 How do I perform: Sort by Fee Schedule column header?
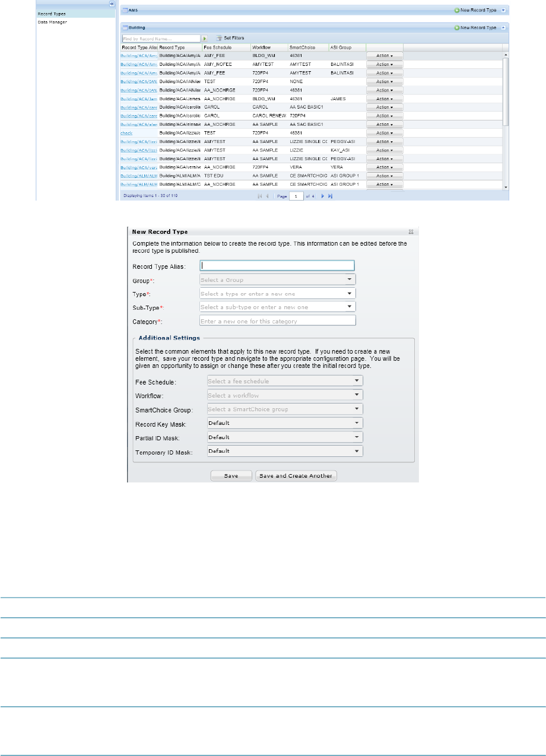click(x=226, y=47)
